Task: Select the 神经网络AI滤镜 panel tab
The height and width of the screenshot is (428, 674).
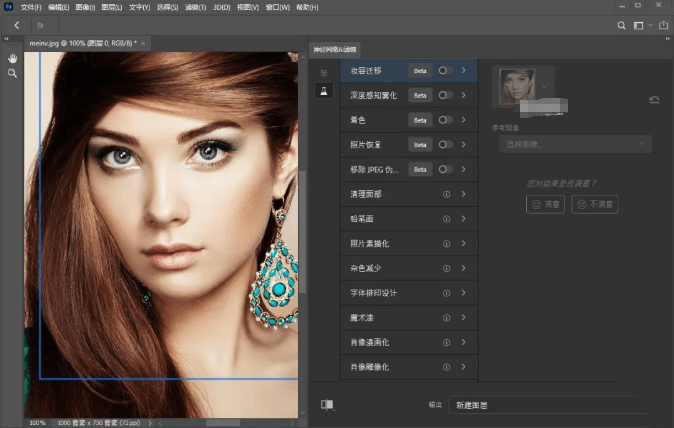Action: pos(335,49)
